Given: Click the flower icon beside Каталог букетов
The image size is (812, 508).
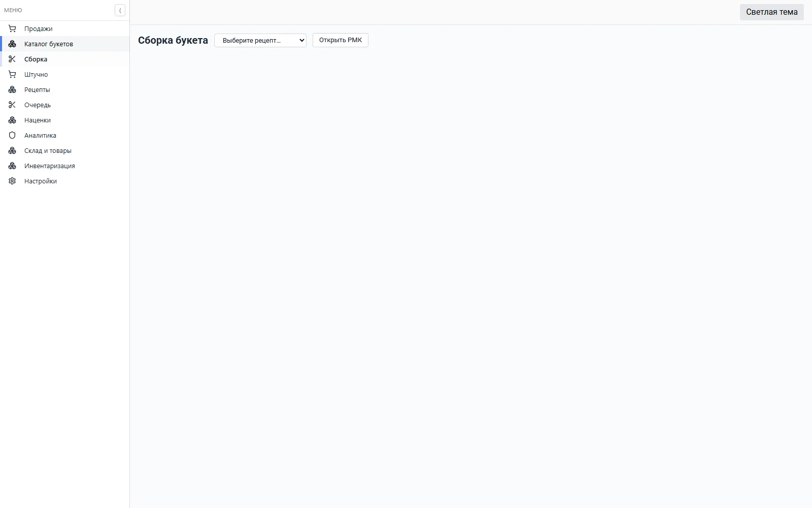Looking at the screenshot, I should point(12,44).
